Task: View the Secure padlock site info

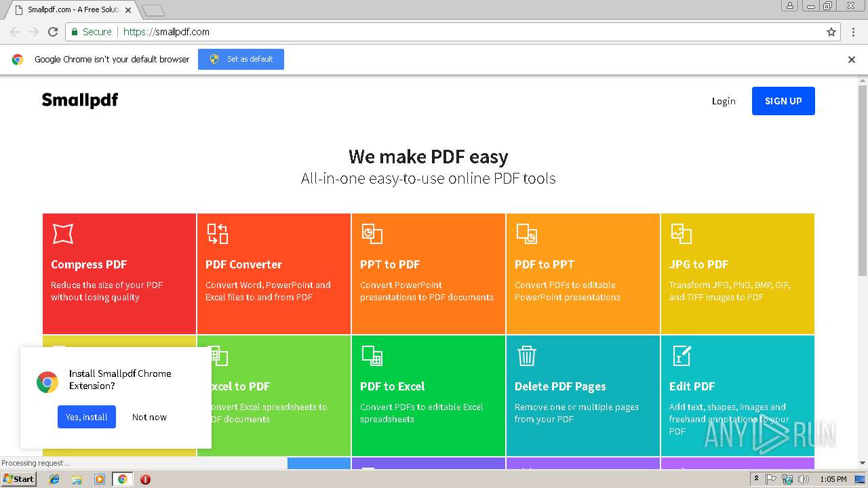Action: point(92,32)
